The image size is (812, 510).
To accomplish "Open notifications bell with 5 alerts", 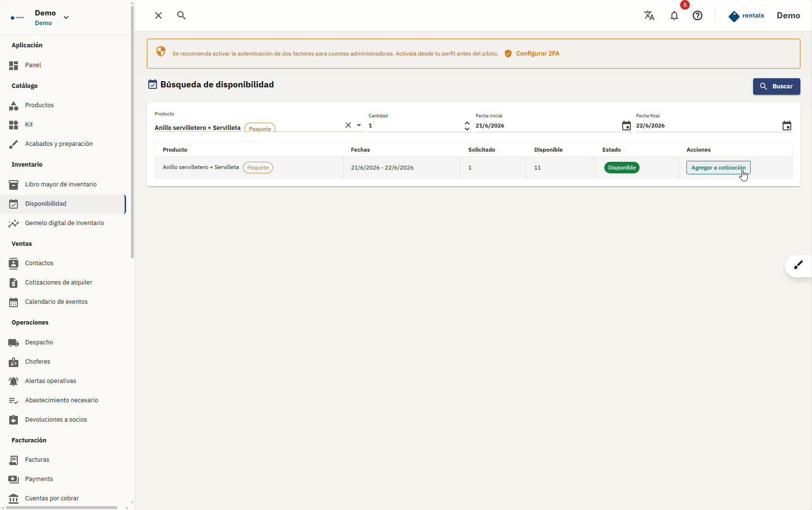I will coord(674,15).
